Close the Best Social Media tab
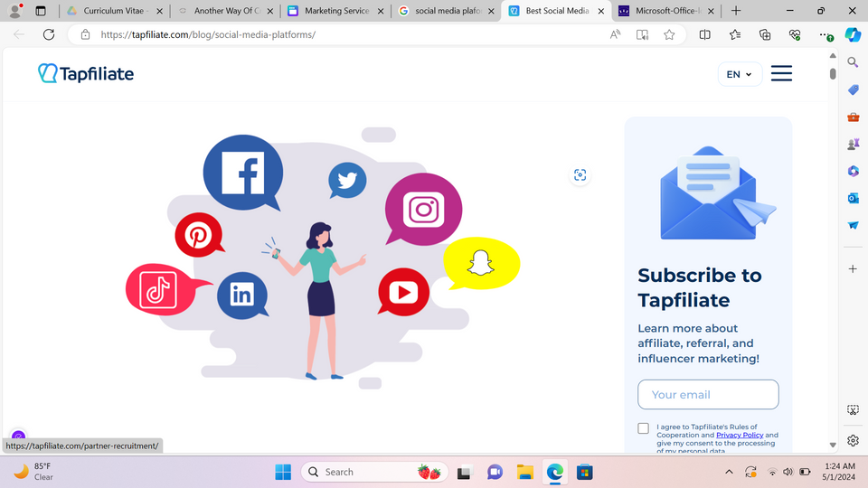868x488 pixels. pos(601,11)
